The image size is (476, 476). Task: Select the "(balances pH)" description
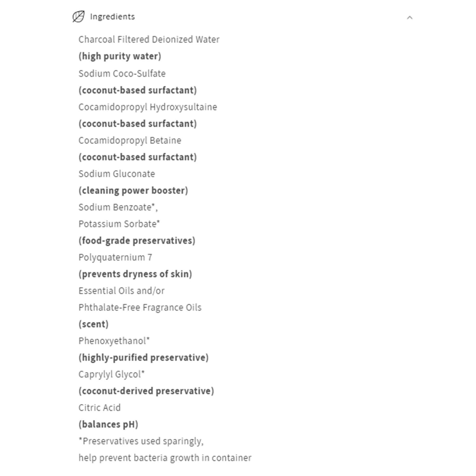point(108,424)
